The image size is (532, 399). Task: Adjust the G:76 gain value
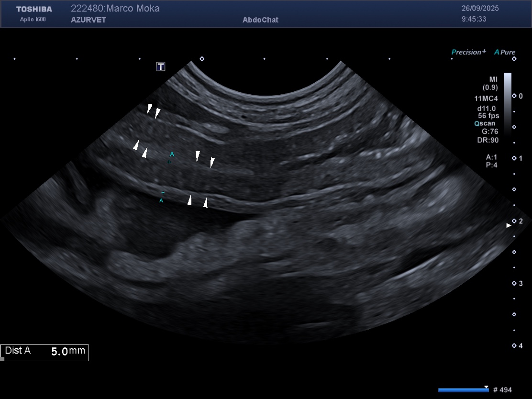tap(489, 131)
